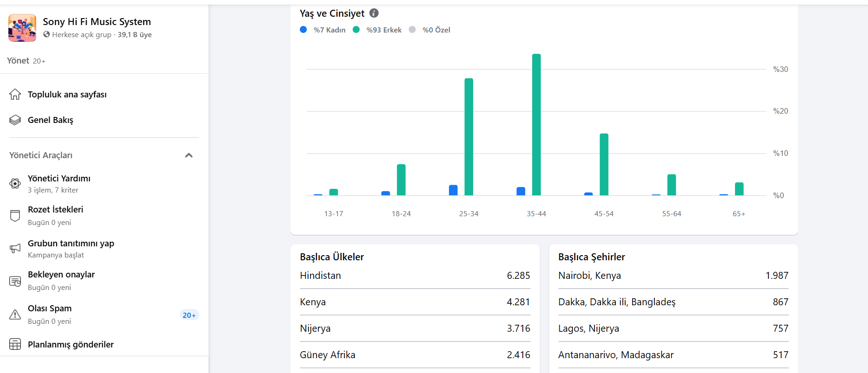Click the Hindistan country row
Screen dimensions: 868x373
pyautogui.click(x=415, y=276)
